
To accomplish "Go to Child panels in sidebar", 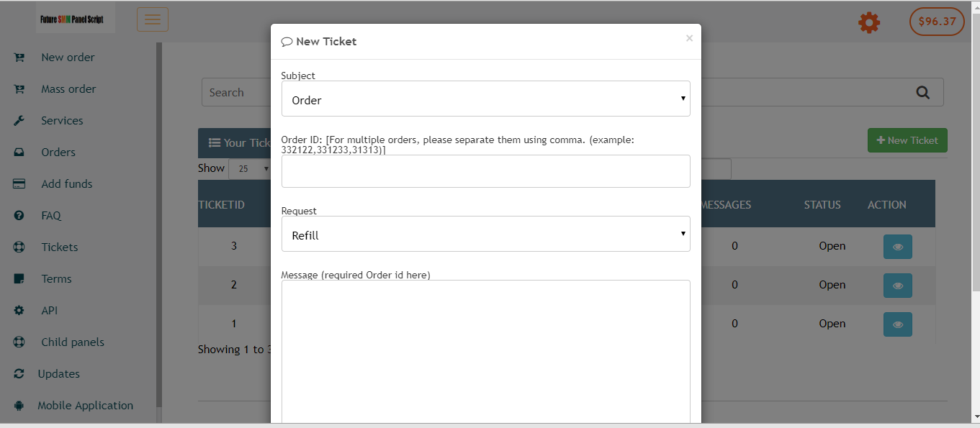I will (72, 342).
